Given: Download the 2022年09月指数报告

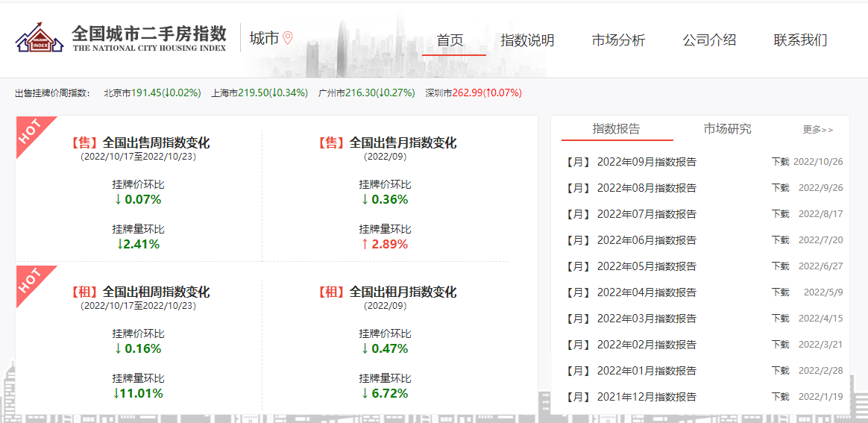Looking at the screenshot, I should [781, 162].
